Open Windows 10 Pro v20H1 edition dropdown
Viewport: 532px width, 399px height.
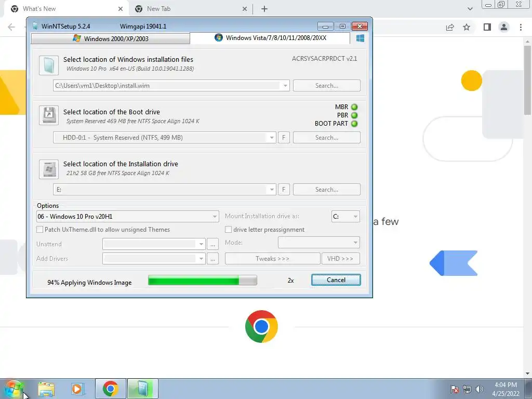127,217
